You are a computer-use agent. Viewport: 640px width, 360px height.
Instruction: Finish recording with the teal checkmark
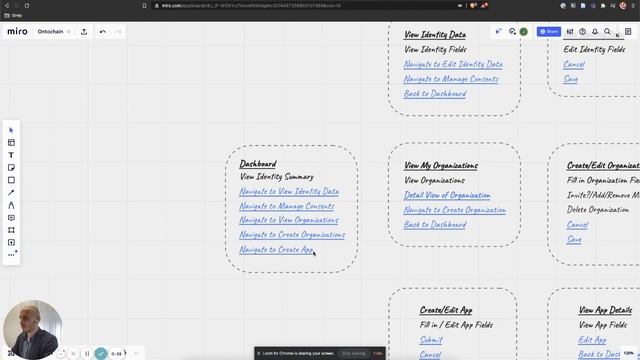point(101,353)
